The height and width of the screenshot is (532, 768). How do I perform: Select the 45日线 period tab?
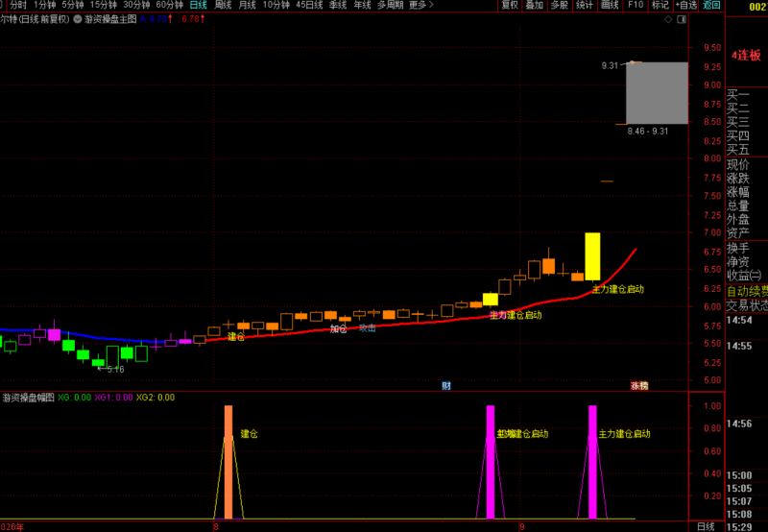309,5
